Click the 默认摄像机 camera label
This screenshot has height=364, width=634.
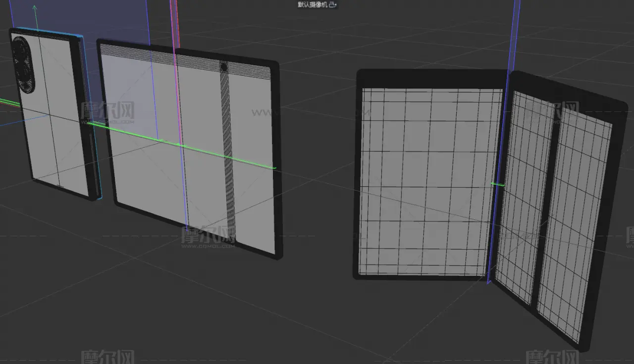click(313, 4)
